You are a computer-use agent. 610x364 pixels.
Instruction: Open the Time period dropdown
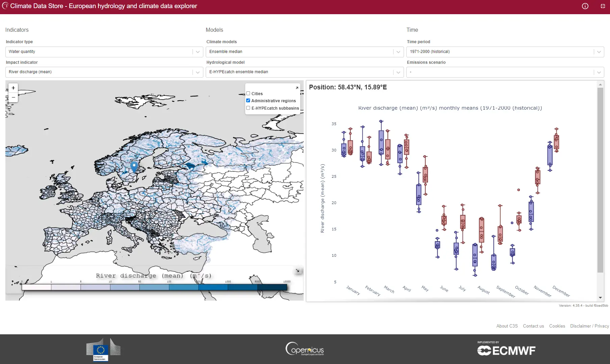[505, 52]
